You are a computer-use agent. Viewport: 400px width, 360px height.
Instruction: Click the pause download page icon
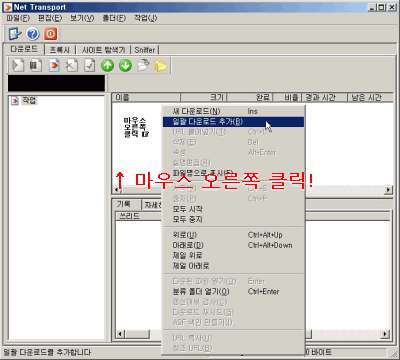coord(36,65)
